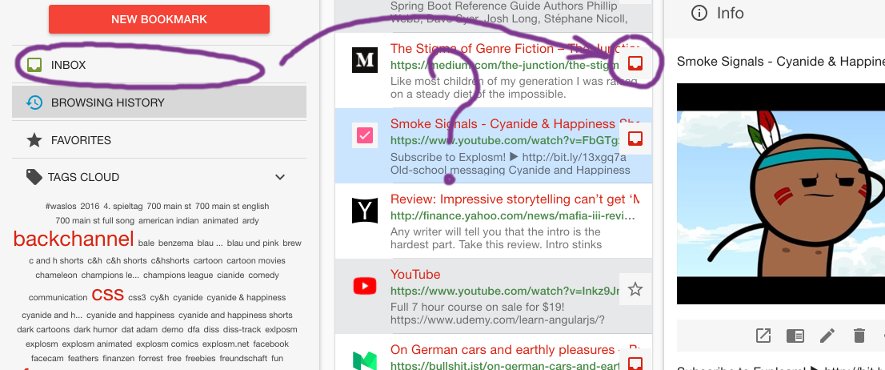
Task: Select the freundschaft tag
Action: click(x=243, y=358)
